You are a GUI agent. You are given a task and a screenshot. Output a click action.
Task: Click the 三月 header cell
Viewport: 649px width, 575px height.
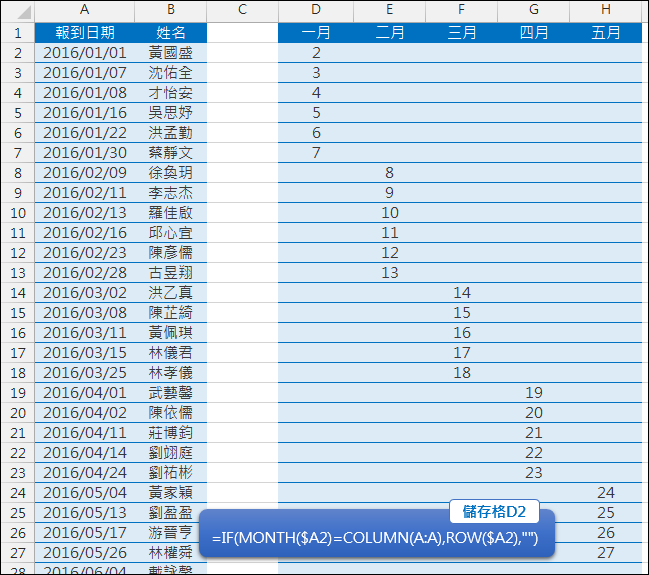pyautogui.click(x=462, y=33)
